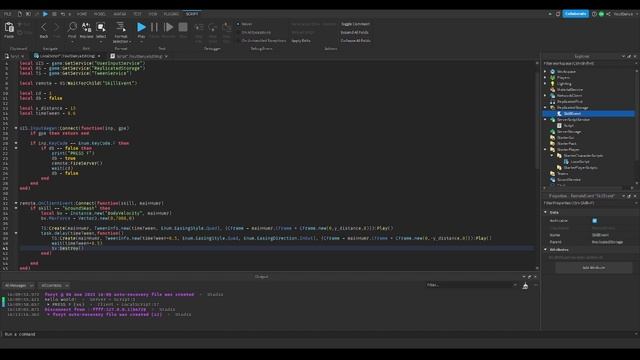Image resolution: width=640 pixels, height=360 pixels.
Task: Click the Step Out debugger icon
Action: click(x=227, y=27)
